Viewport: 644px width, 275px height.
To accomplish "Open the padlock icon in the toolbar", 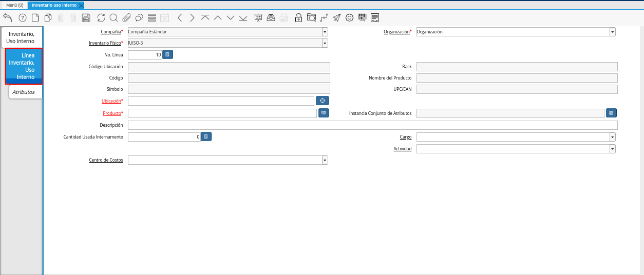I will (x=298, y=18).
